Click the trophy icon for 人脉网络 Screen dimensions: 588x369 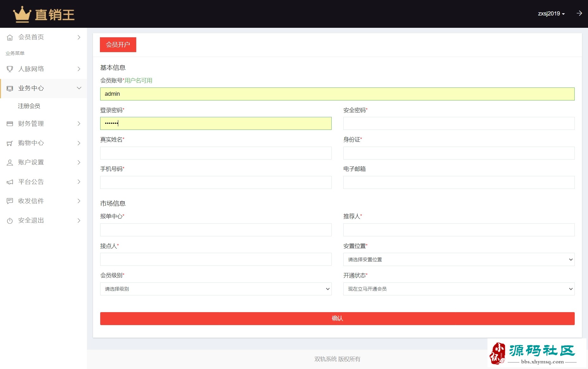(10, 69)
